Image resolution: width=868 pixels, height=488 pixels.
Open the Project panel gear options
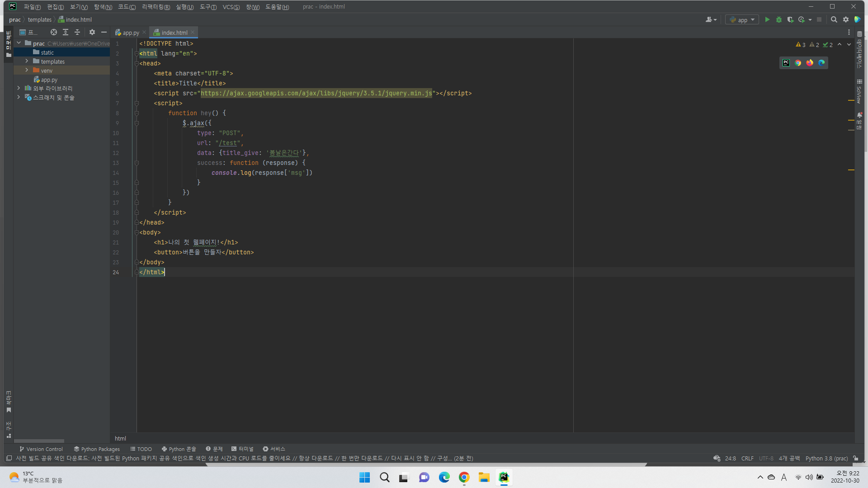[92, 32]
